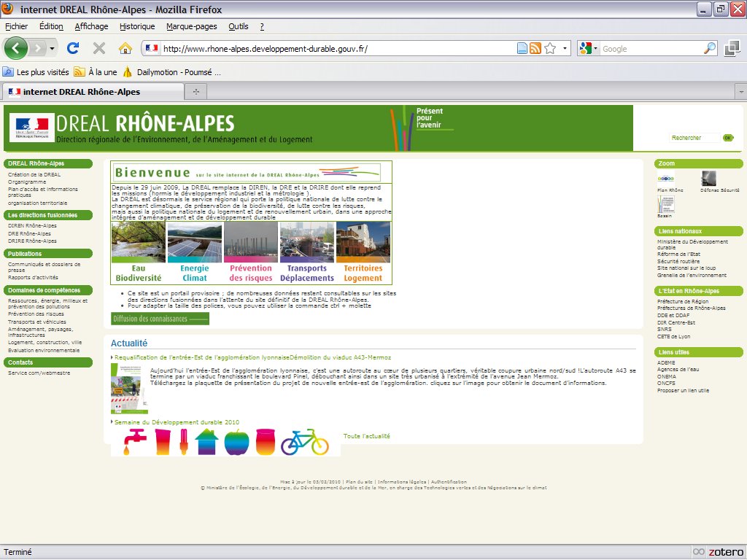Go to Firefox home page icon

[x=125, y=49]
